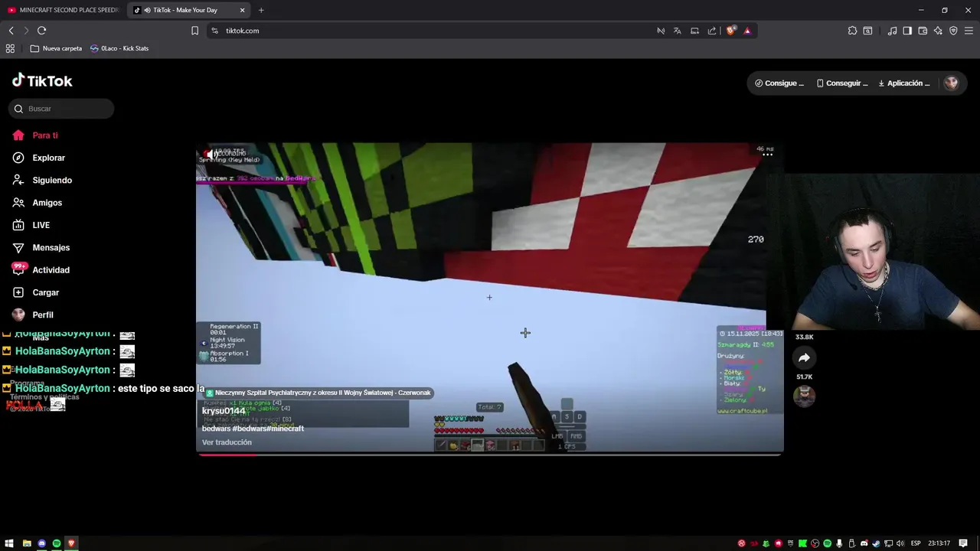Open the Nieczynny Szpital Psychiatryczny location tag
Screen dimensions: 980x551
pyautogui.click(x=318, y=393)
